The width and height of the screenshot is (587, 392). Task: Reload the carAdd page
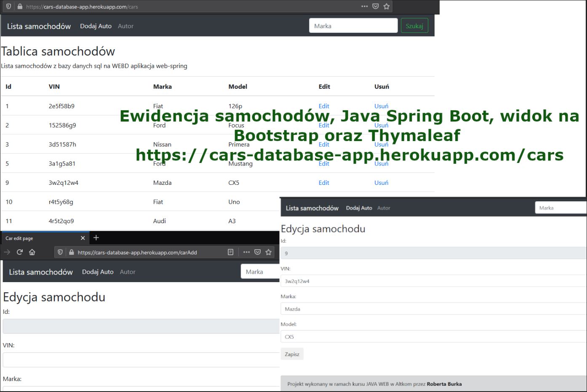[x=19, y=252]
